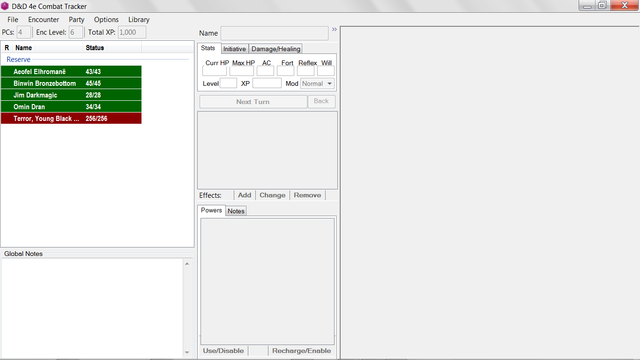Switch to the Initiative tab

pyautogui.click(x=235, y=49)
